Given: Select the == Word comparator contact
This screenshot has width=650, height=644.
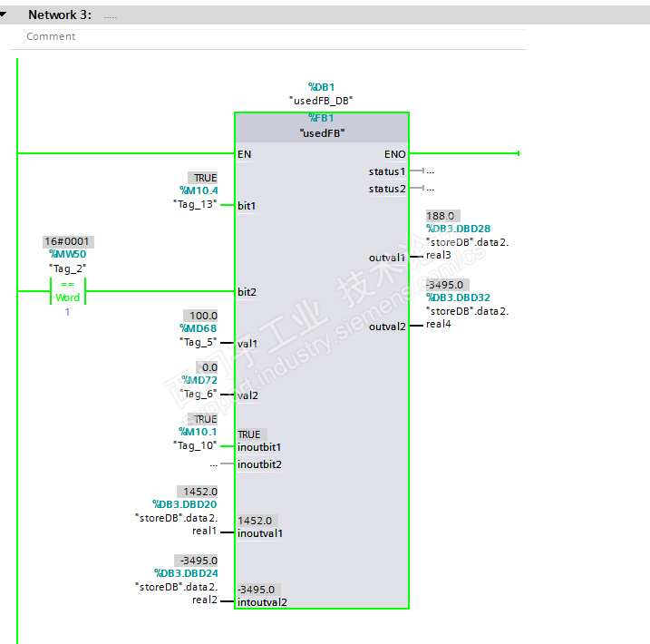Looking at the screenshot, I should pyautogui.click(x=68, y=291).
